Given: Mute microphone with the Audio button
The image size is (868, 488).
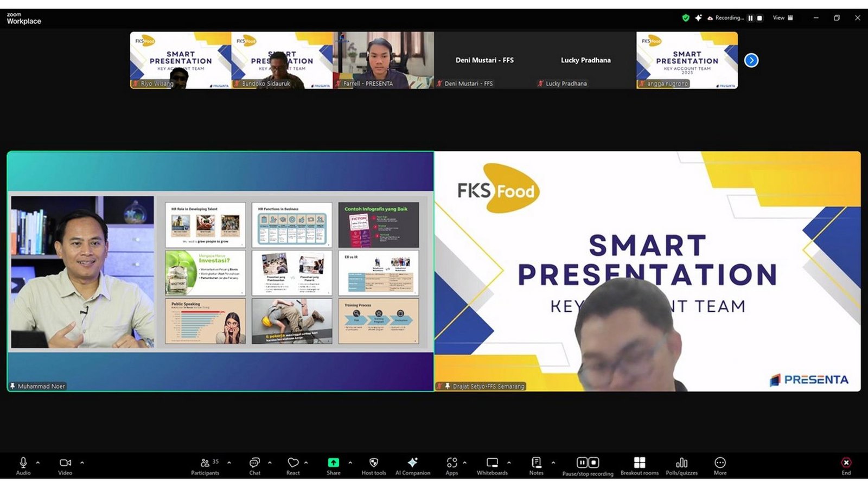Looking at the screenshot, I should [x=23, y=465].
